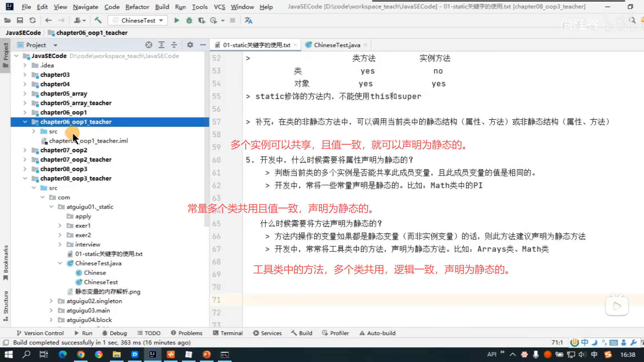
Task: Click the Reload from disk icon
Action: click(33, 20)
